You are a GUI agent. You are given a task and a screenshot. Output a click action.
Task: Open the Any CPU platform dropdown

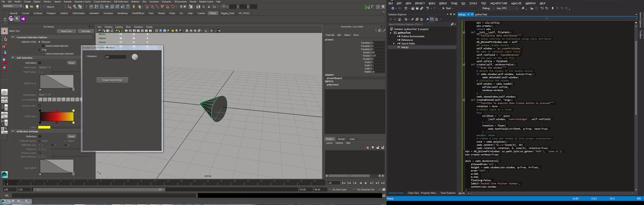508,8
